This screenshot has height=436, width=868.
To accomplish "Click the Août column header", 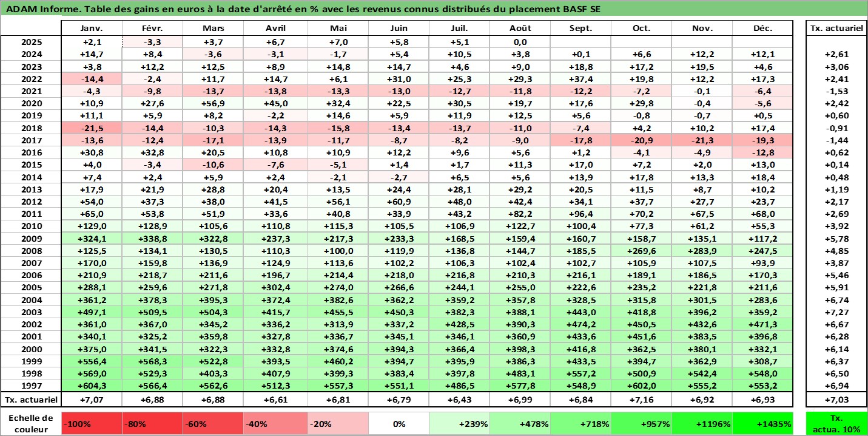I will pos(520,29).
